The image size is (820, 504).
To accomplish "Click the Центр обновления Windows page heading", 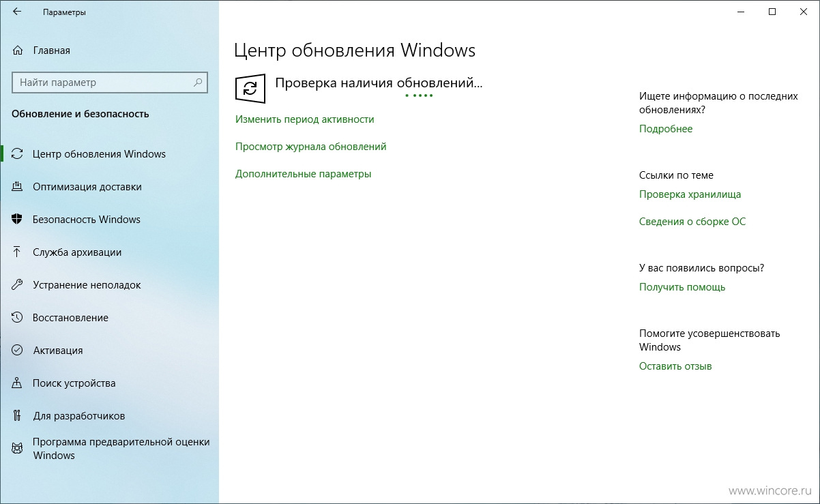I will click(x=355, y=50).
